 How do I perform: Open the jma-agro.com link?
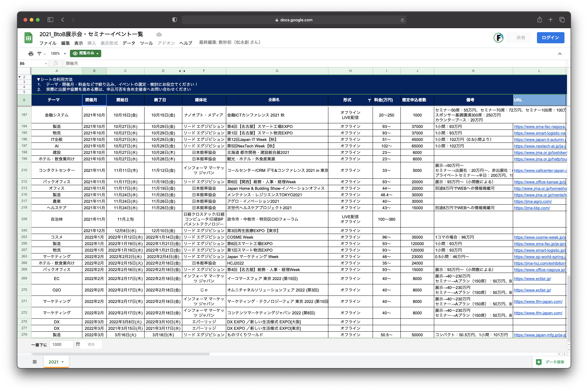(x=533, y=201)
